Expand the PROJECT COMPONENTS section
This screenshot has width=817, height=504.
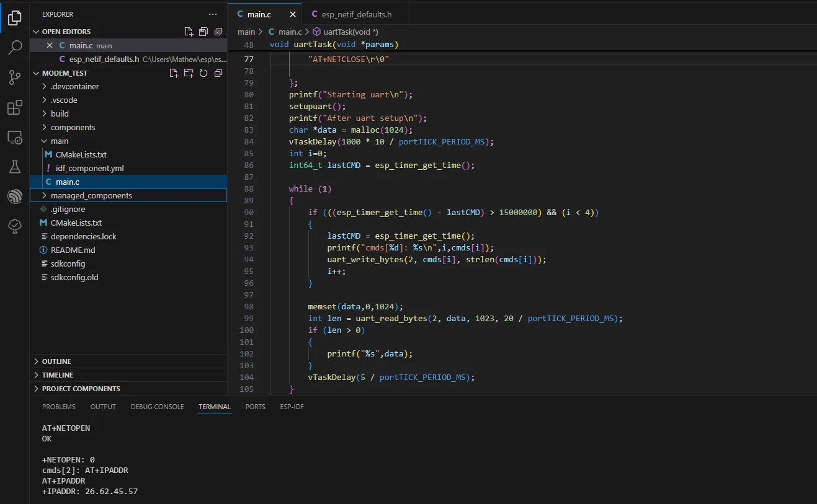point(81,389)
